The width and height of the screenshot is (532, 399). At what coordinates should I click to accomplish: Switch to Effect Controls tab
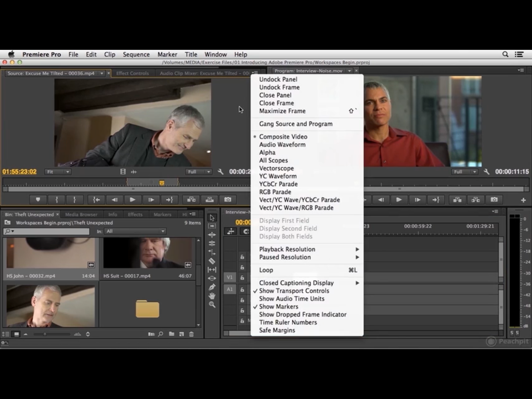click(x=132, y=73)
